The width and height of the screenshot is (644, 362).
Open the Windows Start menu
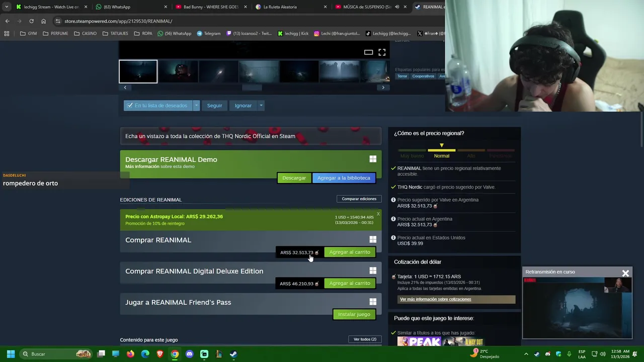click(x=11, y=354)
